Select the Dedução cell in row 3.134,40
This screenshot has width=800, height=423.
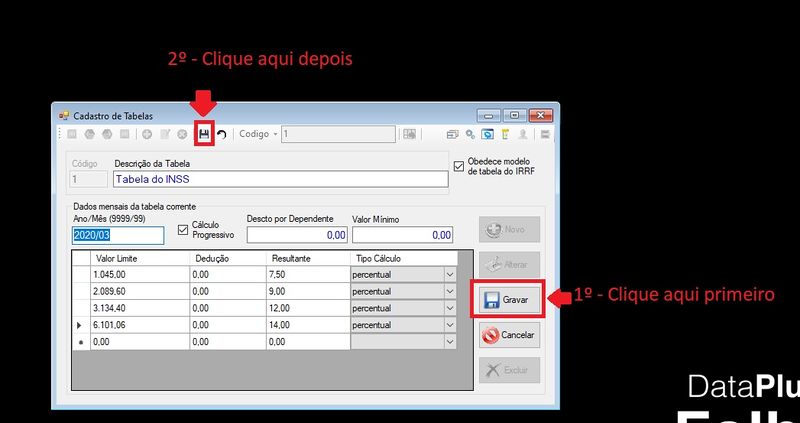[228, 308]
